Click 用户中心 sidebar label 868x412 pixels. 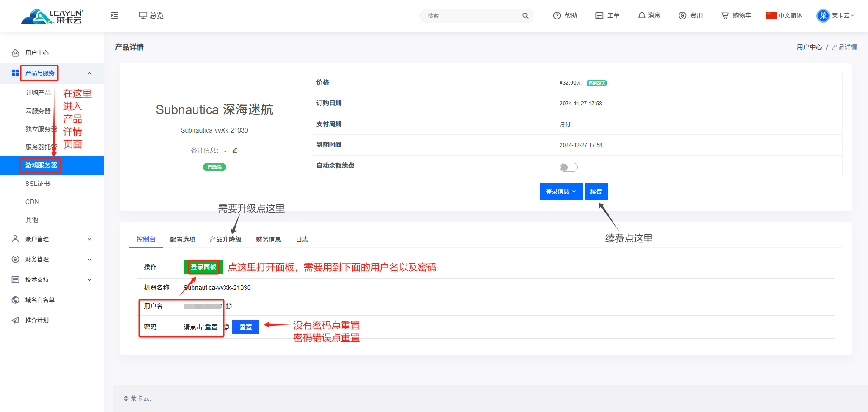point(37,52)
